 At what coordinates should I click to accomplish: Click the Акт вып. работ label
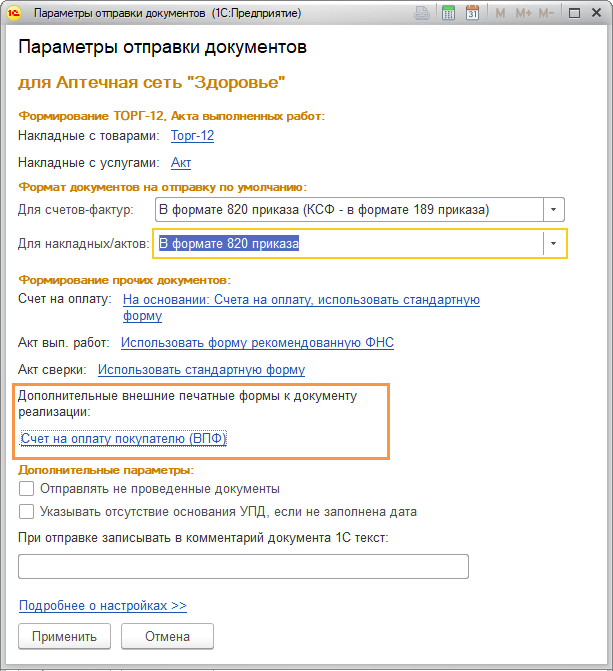click(x=63, y=343)
